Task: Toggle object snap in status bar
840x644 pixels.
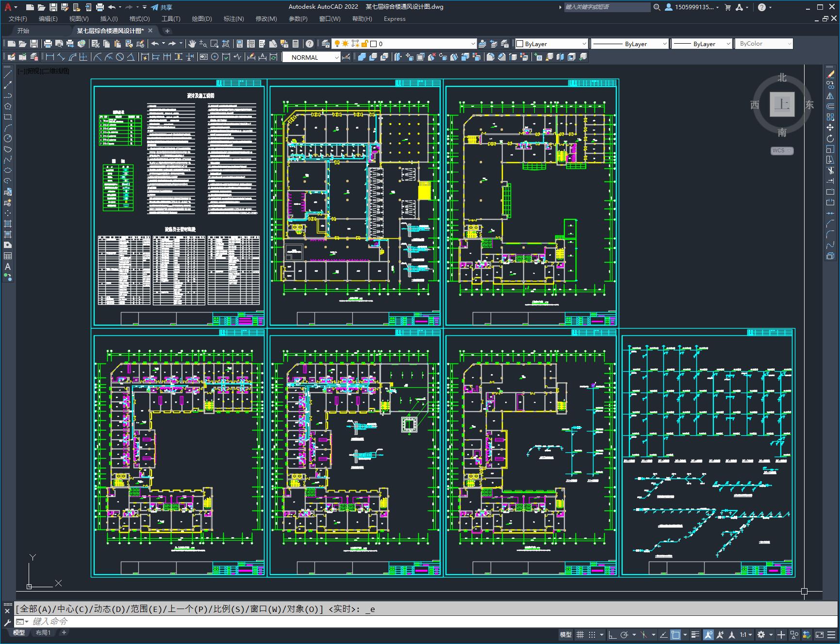Action: click(675, 634)
